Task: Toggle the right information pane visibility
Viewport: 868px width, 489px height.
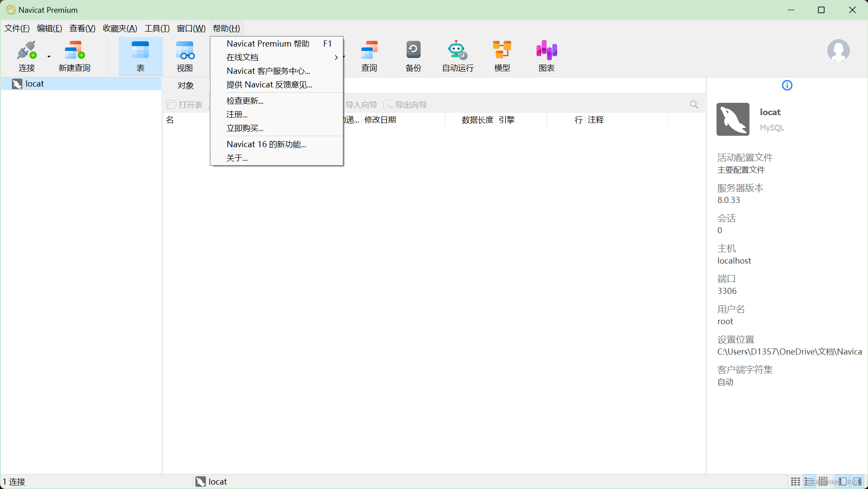Action: [857, 482]
